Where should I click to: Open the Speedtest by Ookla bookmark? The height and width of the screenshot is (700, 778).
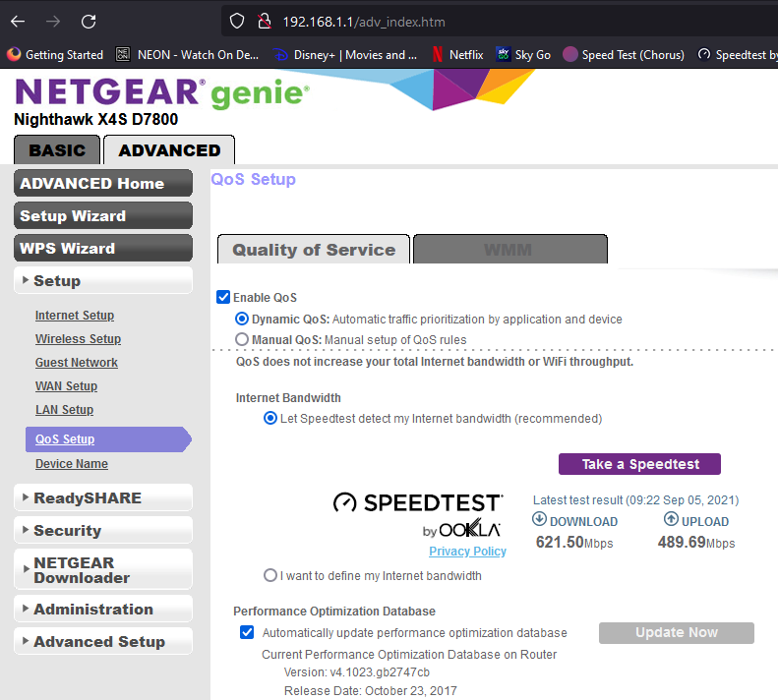738,55
